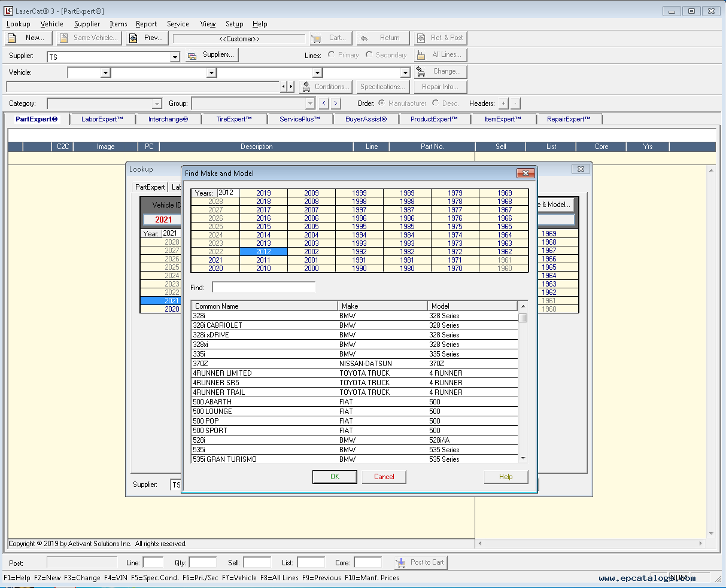Switch to the RepairExpert tab
The image size is (726, 588).
pyautogui.click(x=569, y=119)
